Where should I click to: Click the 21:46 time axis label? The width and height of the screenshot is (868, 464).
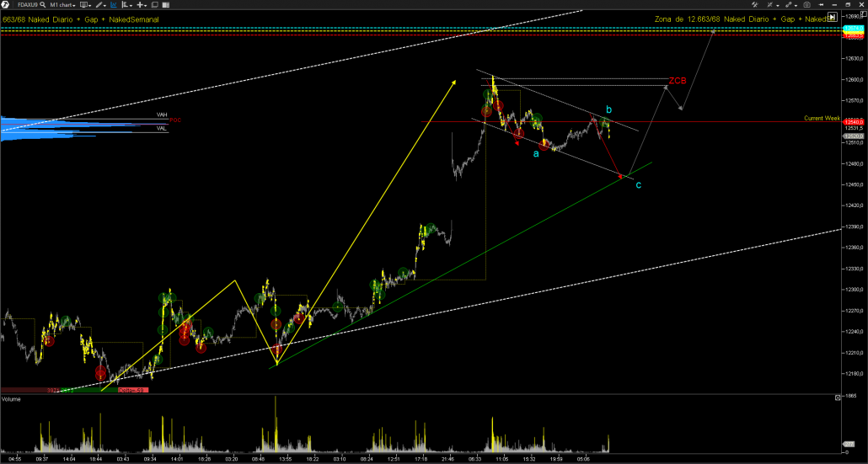click(448, 458)
